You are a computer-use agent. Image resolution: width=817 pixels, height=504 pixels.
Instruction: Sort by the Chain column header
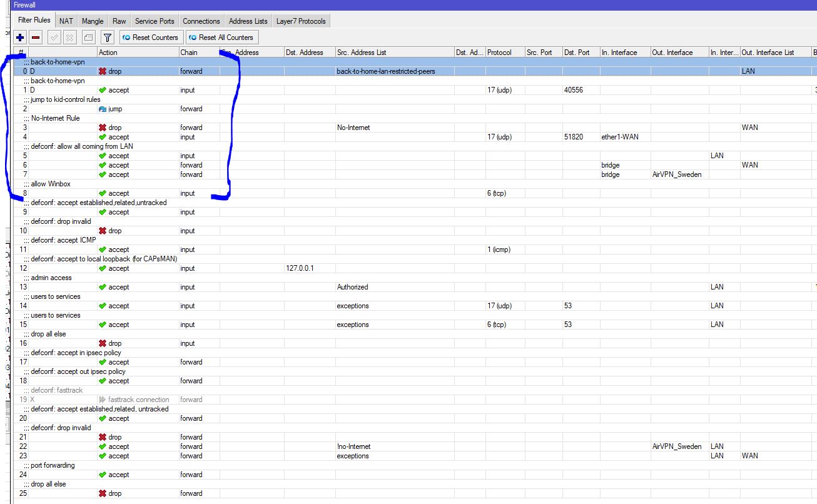pyautogui.click(x=199, y=53)
